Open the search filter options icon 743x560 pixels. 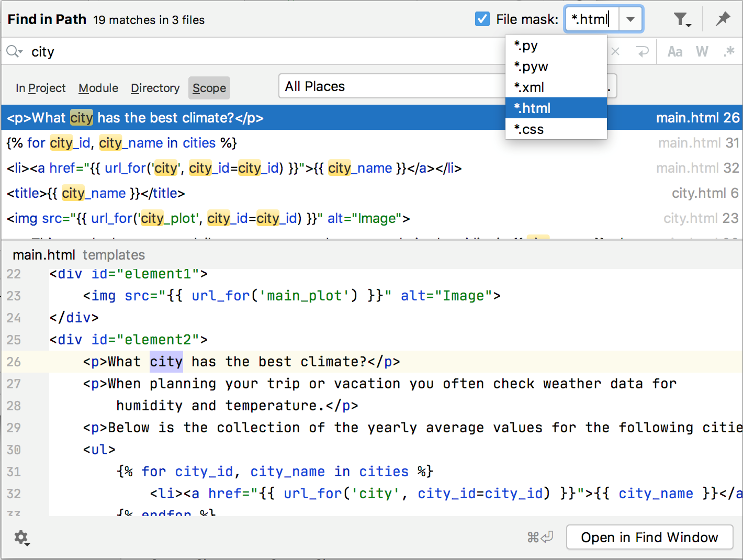(x=681, y=19)
